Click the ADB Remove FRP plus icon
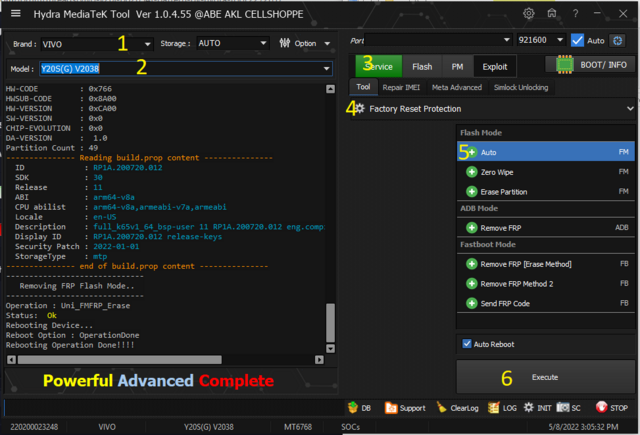The width and height of the screenshot is (640, 435). tap(471, 228)
